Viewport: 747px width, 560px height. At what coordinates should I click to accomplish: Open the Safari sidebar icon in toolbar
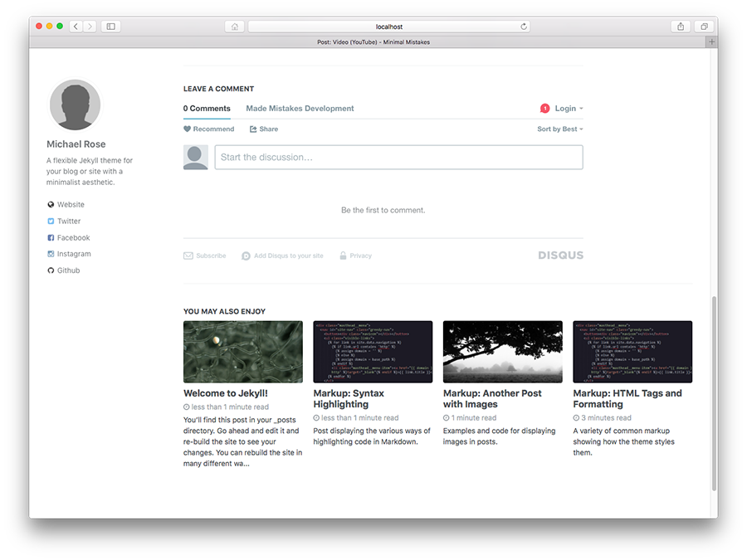pyautogui.click(x=110, y=26)
